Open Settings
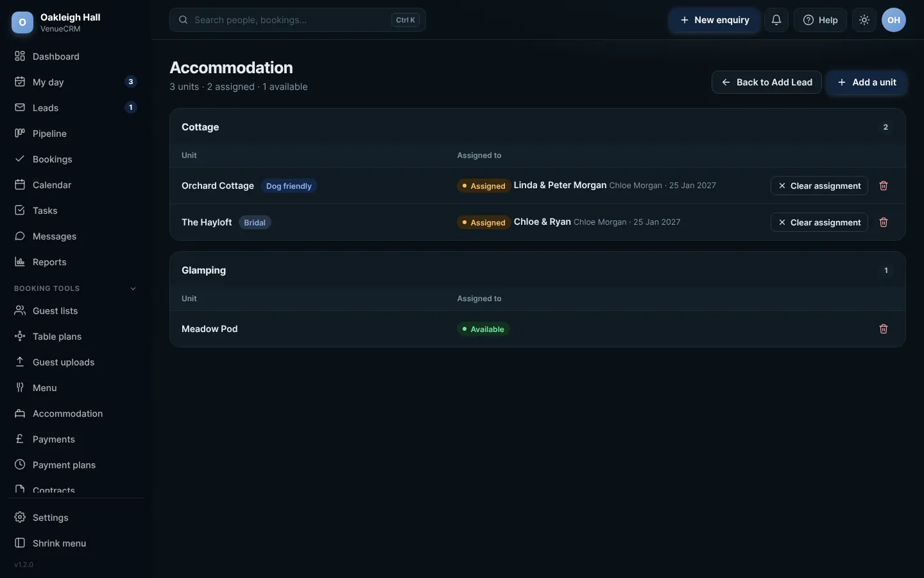This screenshot has height=578, width=924. tap(76, 518)
